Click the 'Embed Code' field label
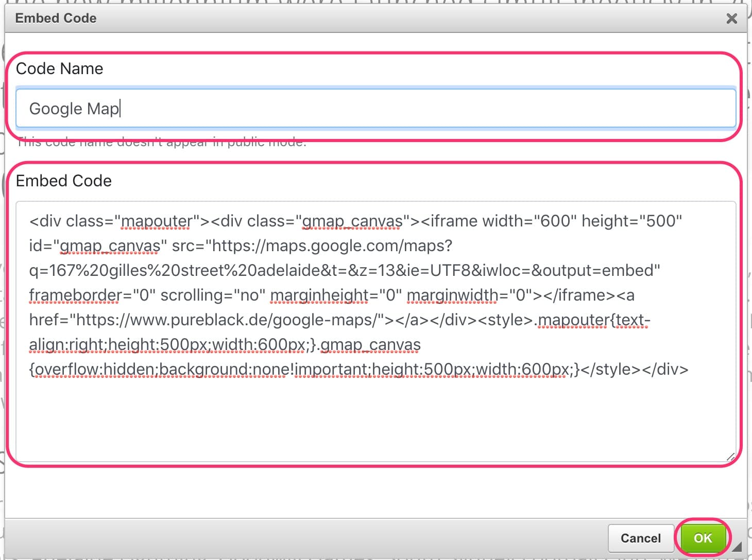Screen dimensions: 752x560 click(x=63, y=181)
